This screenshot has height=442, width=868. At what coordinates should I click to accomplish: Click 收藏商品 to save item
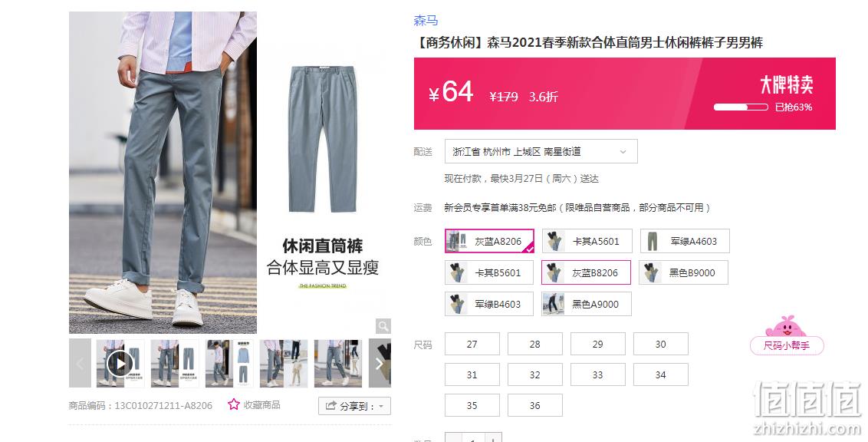click(261, 405)
